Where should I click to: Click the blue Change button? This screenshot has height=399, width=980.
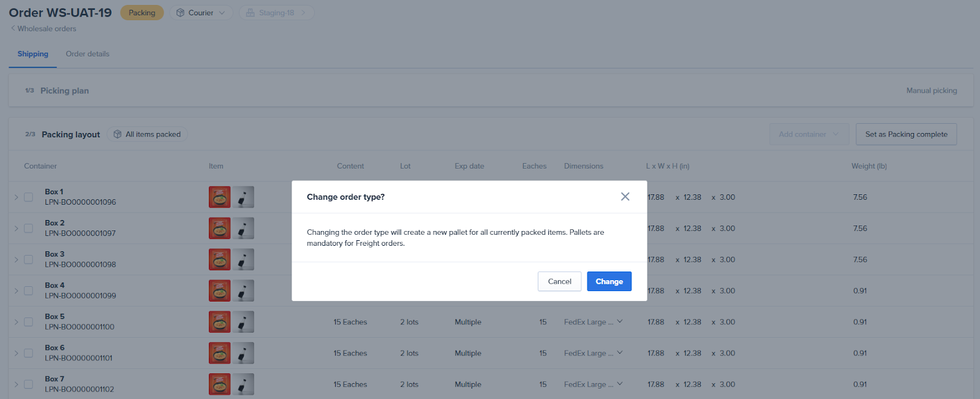coord(609,281)
